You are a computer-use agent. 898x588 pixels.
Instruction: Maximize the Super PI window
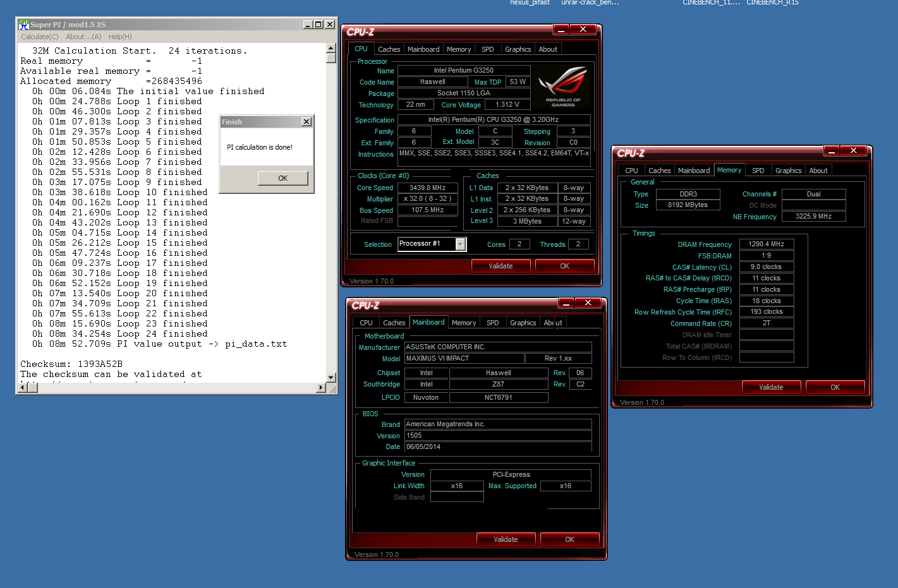pyautogui.click(x=318, y=25)
